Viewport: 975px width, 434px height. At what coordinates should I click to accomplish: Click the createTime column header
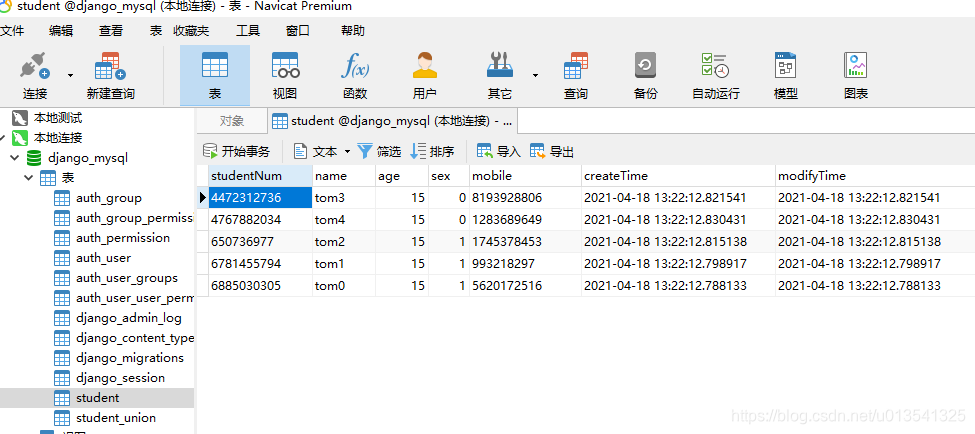[x=678, y=176]
